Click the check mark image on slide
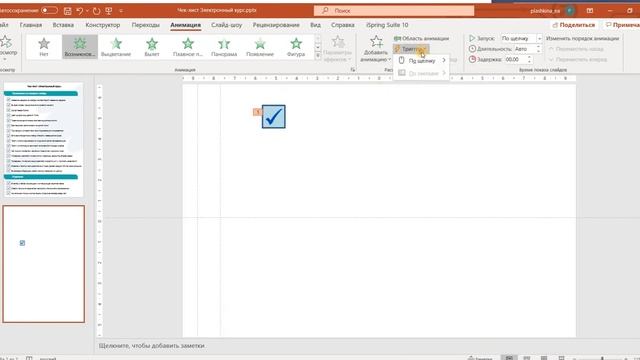The image size is (640, 360). coord(273,117)
